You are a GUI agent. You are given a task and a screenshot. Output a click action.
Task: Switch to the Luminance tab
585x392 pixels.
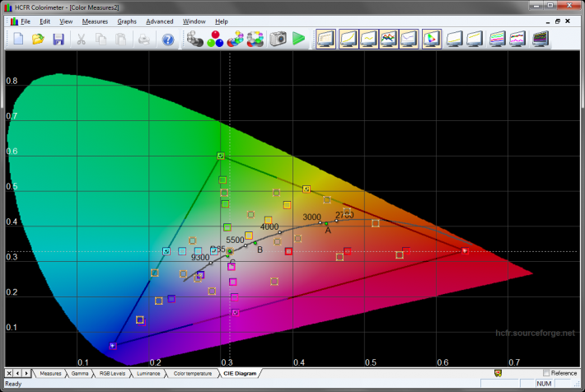(x=148, y=373)
